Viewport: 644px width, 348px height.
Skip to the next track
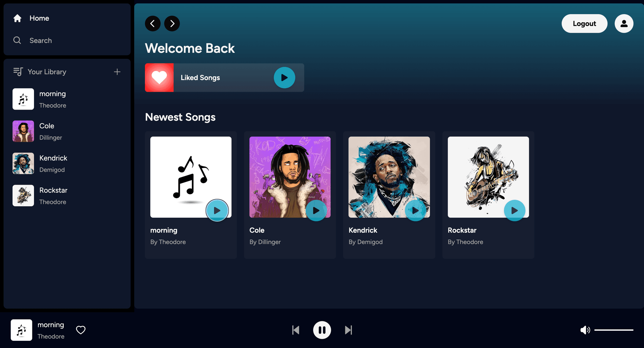348,330
